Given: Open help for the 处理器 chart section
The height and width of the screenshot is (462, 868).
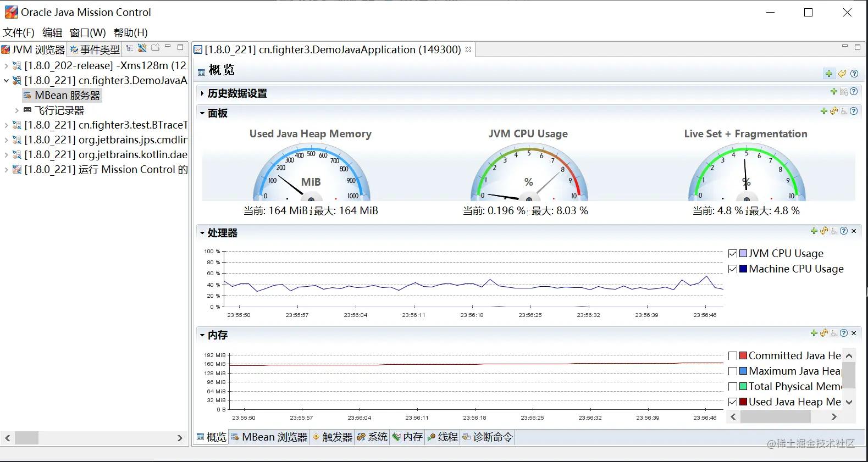Looking at the screenshot, I should pyautogui.click(x=844, y=231).
